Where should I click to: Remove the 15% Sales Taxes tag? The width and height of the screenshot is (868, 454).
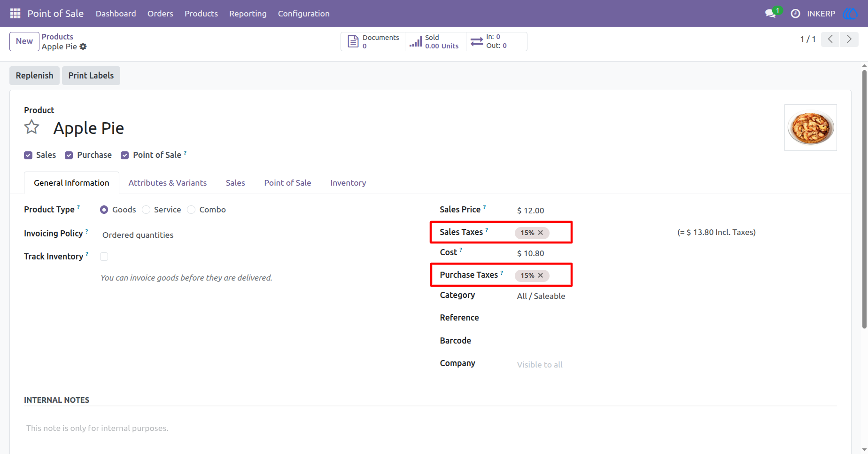[541, 233]
